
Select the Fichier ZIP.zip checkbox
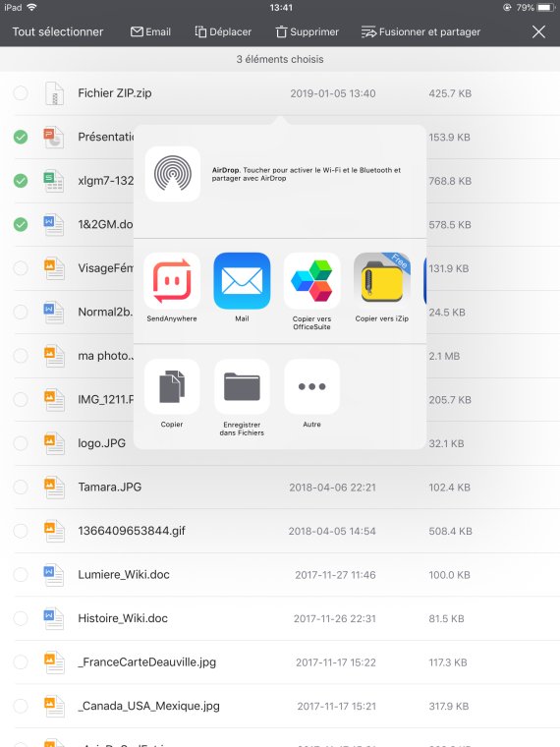(21, 93)
